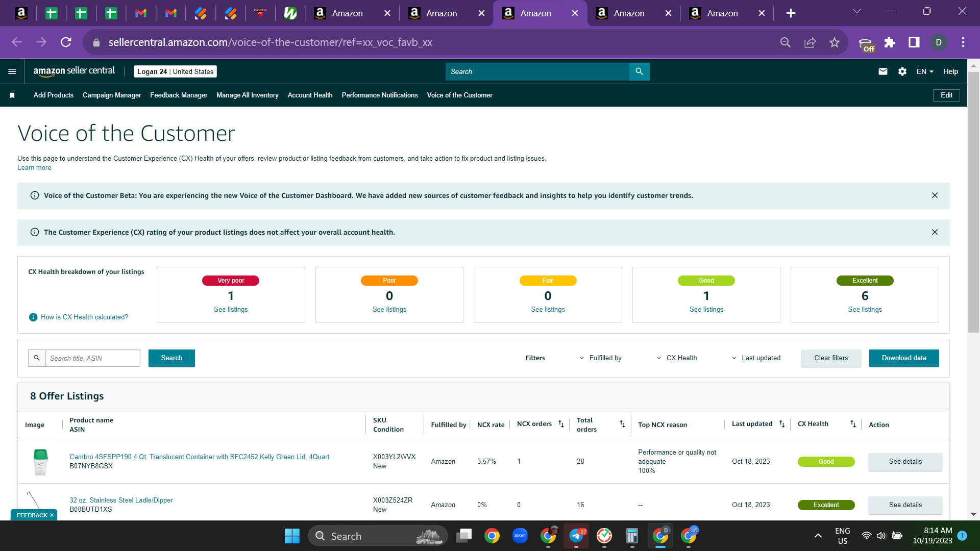Click the Search button beside title/ASIN field
The image size is (980, 551).
tap(171, 358)
